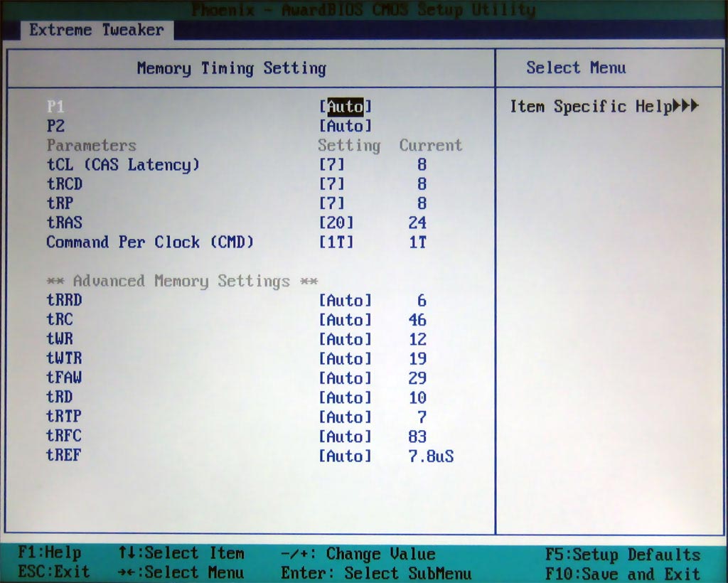Click the tRTP row label
728x583 pixels.
64,417
